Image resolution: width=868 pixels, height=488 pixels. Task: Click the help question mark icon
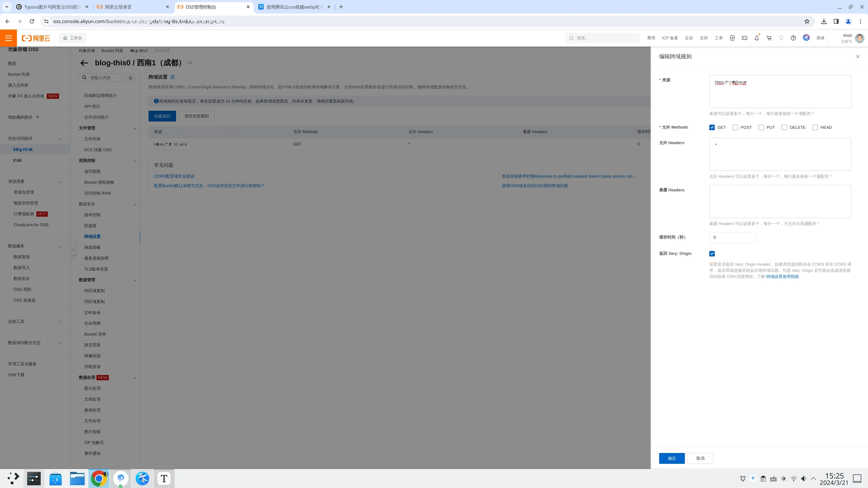pyautogui.click(x=793, y=38)
